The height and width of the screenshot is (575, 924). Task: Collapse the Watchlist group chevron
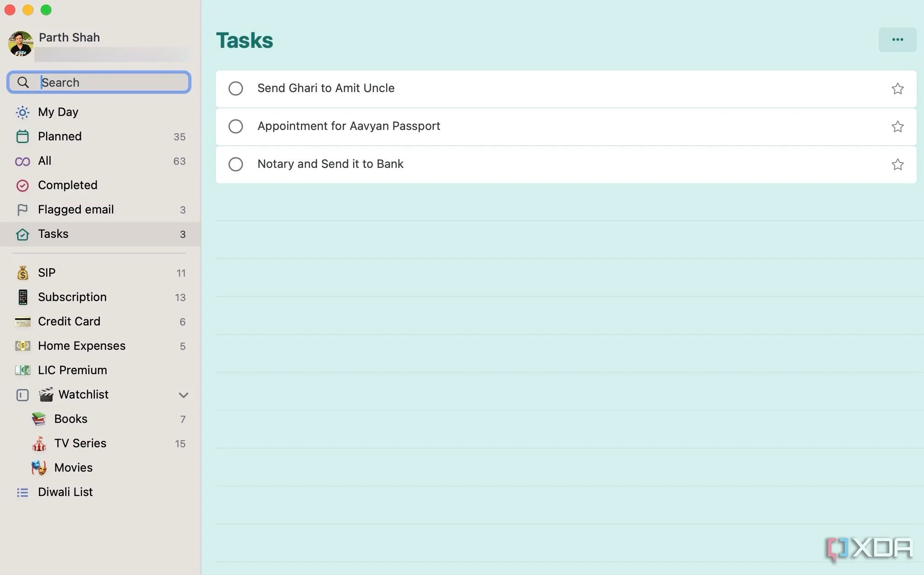point(183,395)
